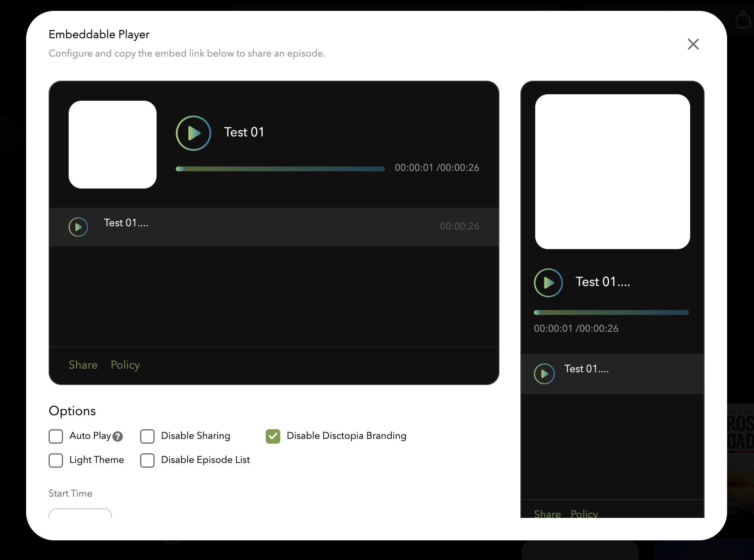Open the Auto Play help question mark
The image size is (754, 560).
tap(118, 436)
